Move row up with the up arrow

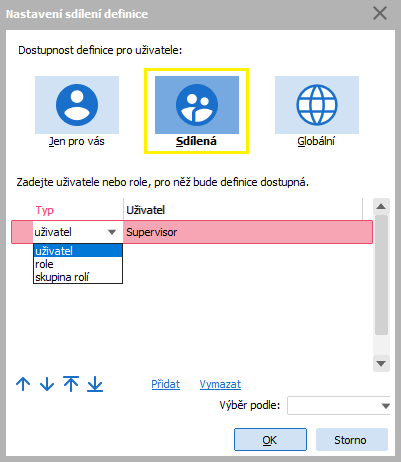coord(23,384)
